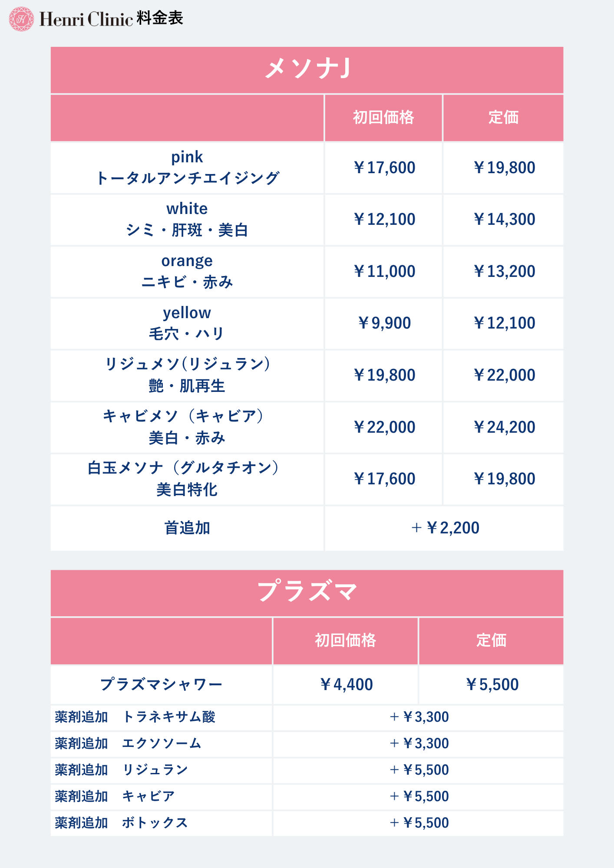Click the リジュメソ first-time price ￥19,800
Screen dimensions: 614x868
click(x=384, y=375)
